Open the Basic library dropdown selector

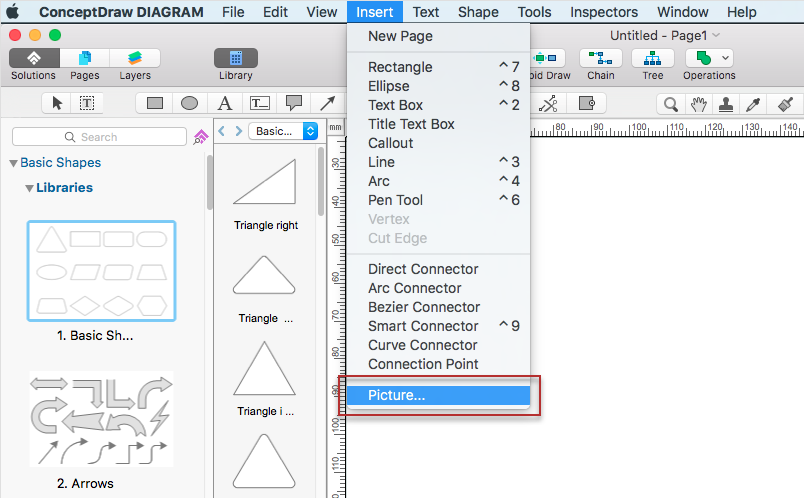tap(283, 131)
